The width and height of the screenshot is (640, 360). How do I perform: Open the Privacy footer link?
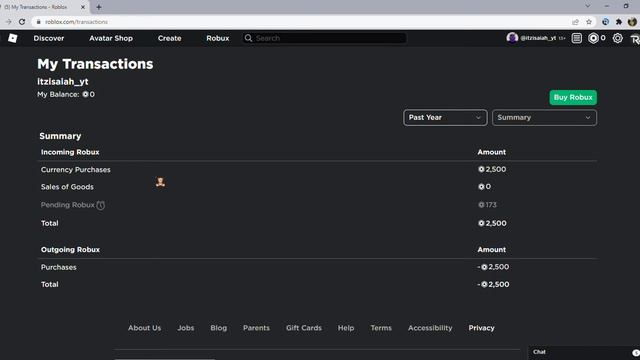pos(481,328)
